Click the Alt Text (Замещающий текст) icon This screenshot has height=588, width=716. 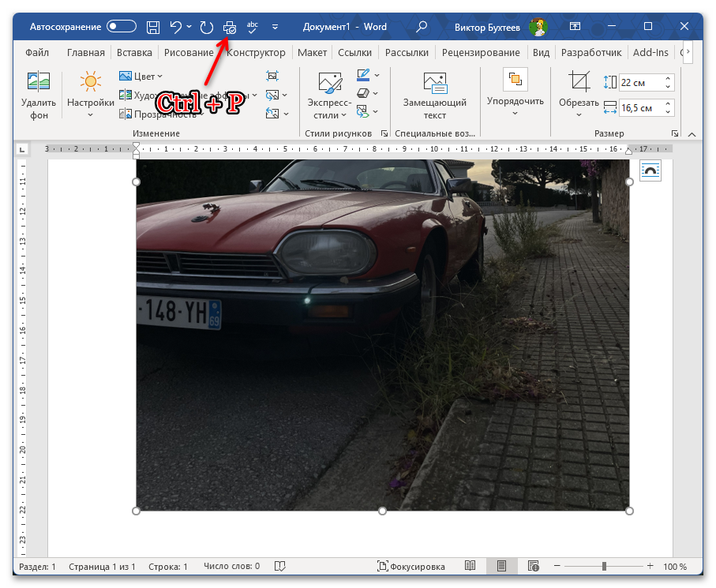435,96
